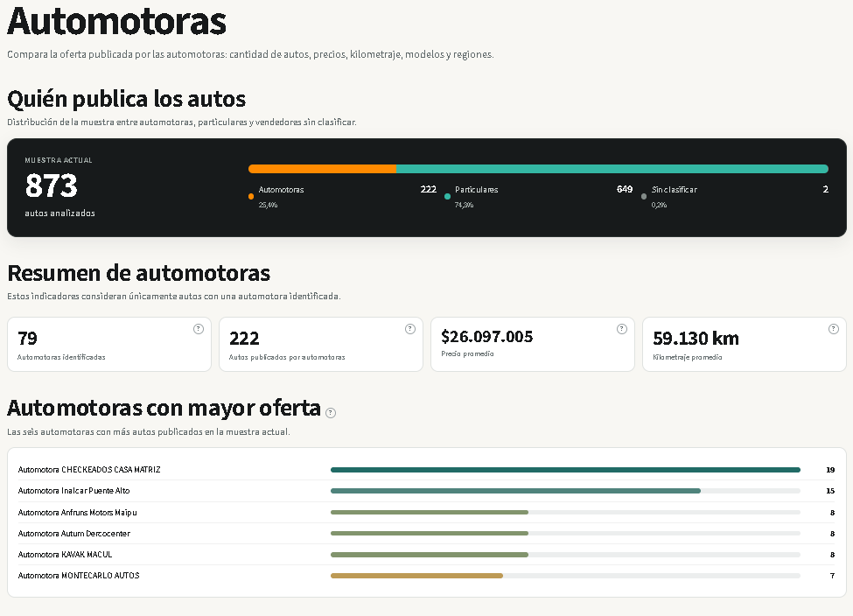
Task: Click the 74,3% Particulares percentage
Action: click(x=464, y=205)
